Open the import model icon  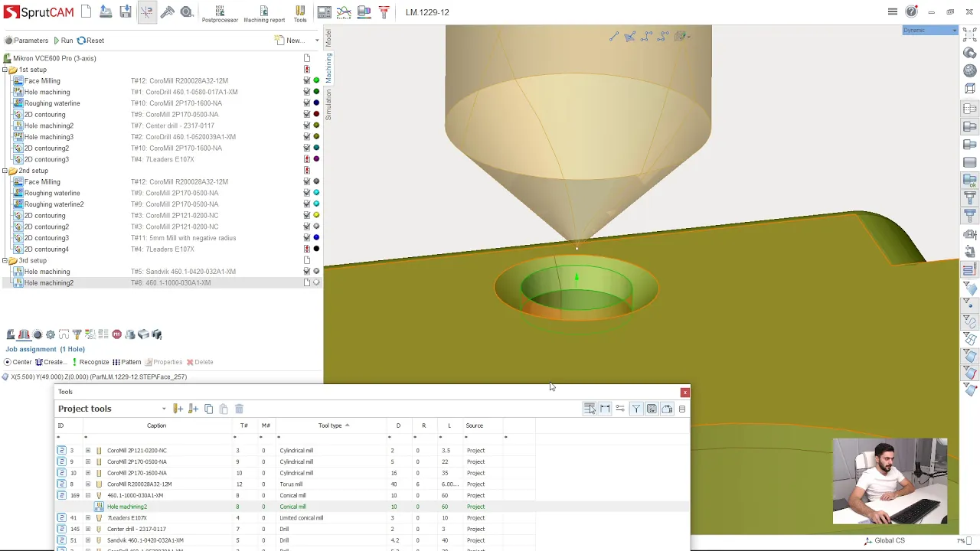click(x=106, y=12)
